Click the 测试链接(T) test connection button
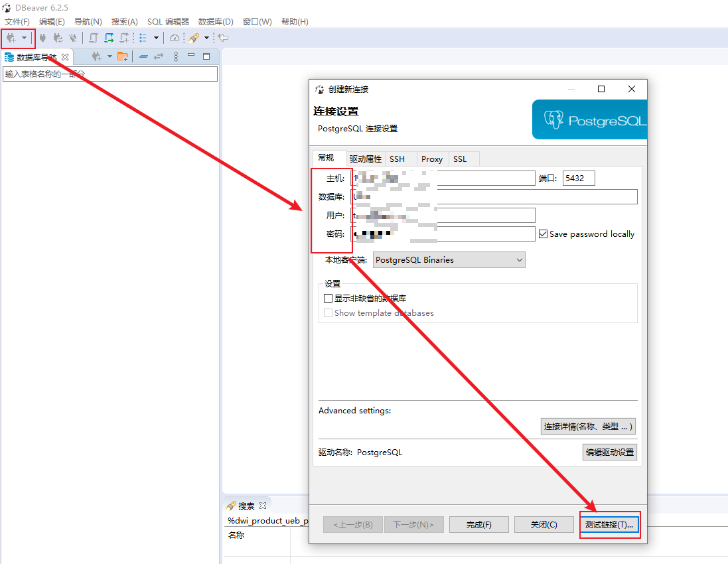728x564 pixels. click(609, 524)
